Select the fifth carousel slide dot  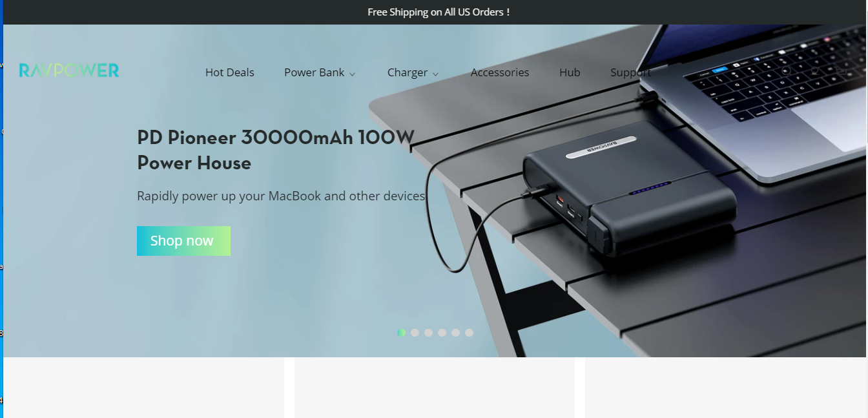pyautogui.click(x=456, y=333)
